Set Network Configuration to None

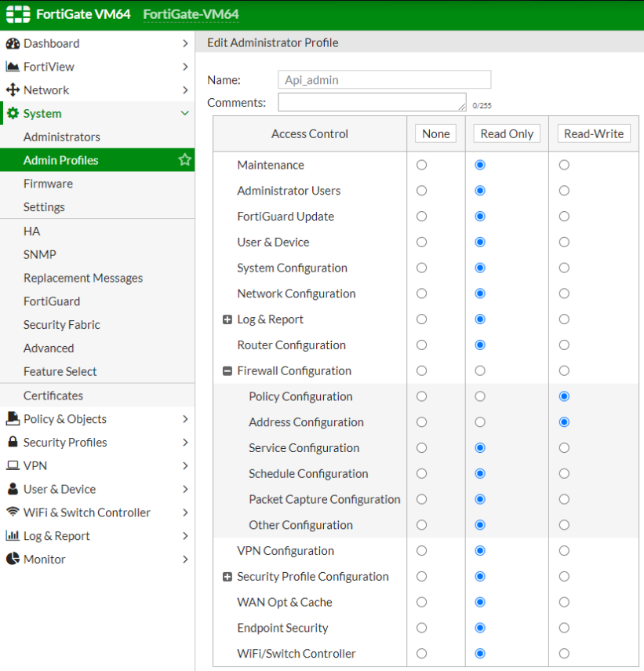pyautogui.click(x=422, y=294)
